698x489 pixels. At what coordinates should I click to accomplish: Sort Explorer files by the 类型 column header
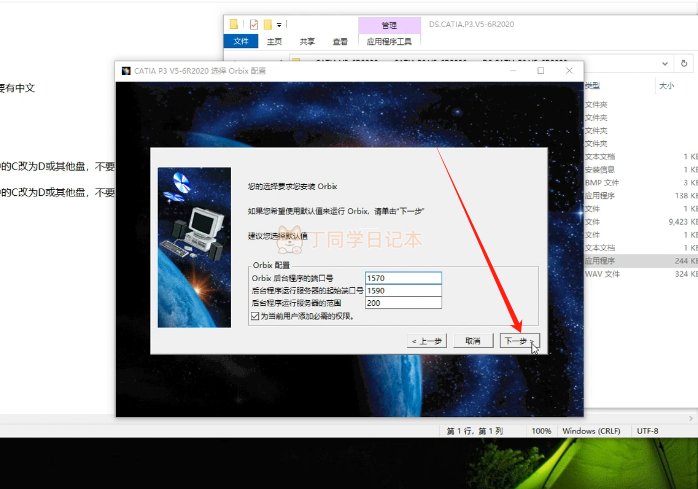tap(592, 86)
